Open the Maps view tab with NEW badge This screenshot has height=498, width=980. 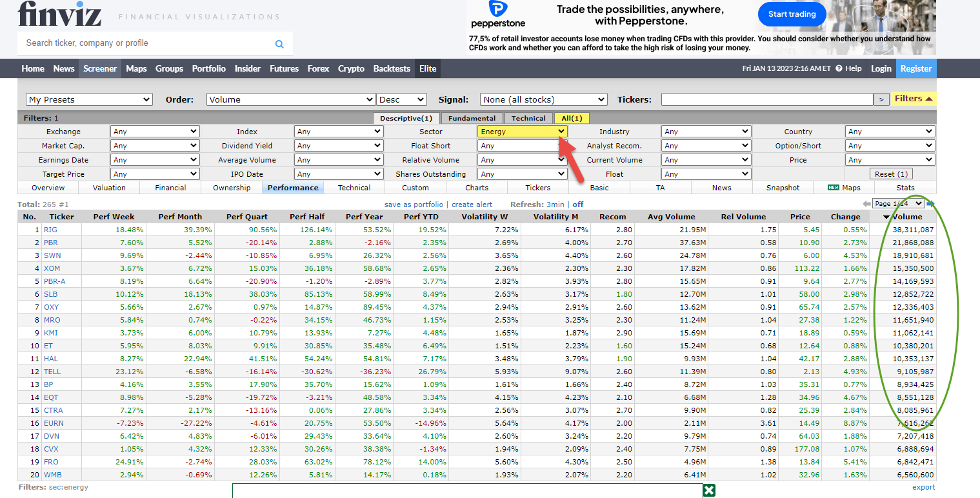tap(844, 188)
